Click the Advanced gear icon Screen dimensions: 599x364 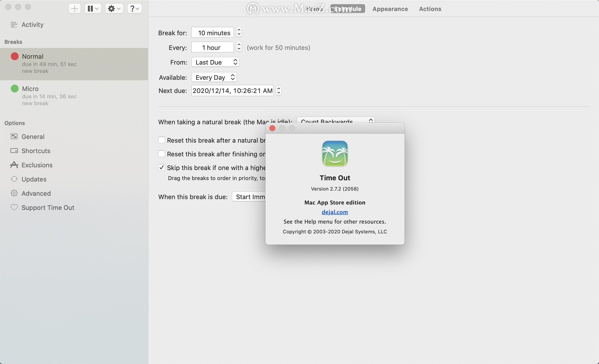(x=14, y=193)
